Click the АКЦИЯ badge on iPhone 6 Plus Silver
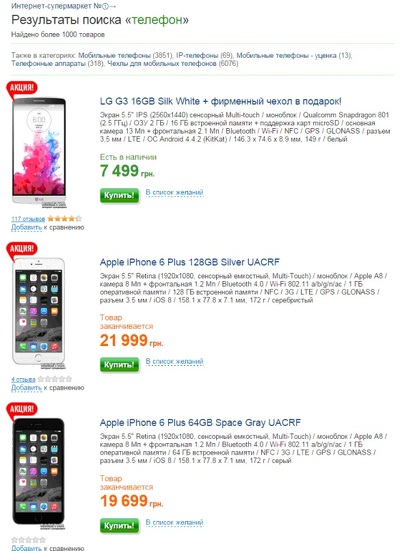 pos(22,249)
